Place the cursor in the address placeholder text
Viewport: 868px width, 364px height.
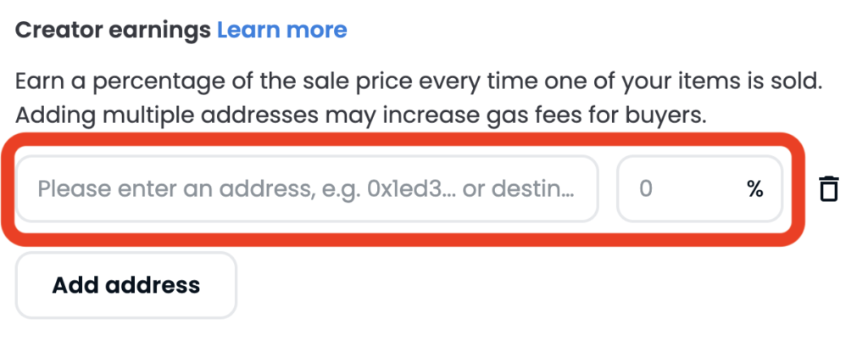(305, 188)
